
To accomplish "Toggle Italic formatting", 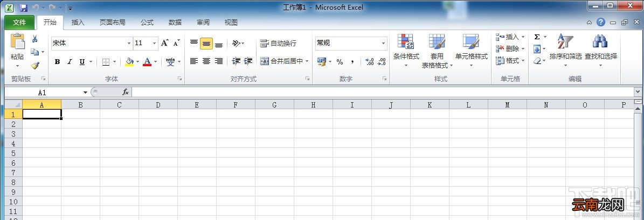I will tap(70, 62).
